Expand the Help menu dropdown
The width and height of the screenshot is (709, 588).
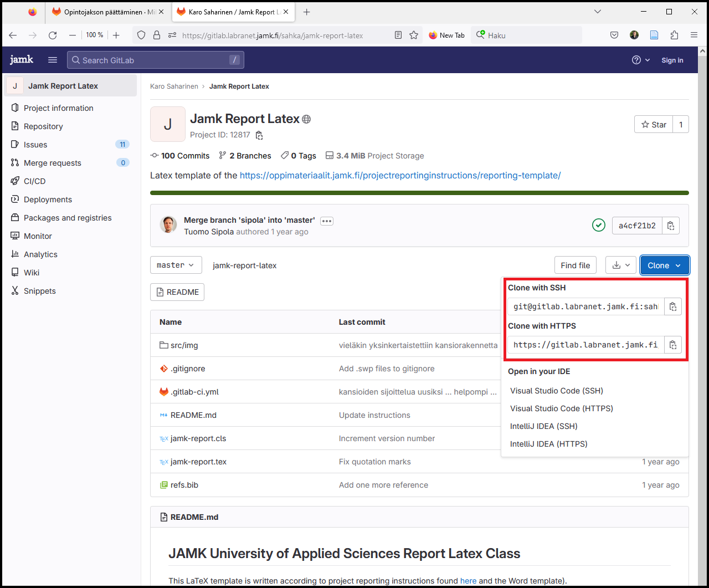coord(641,60)
